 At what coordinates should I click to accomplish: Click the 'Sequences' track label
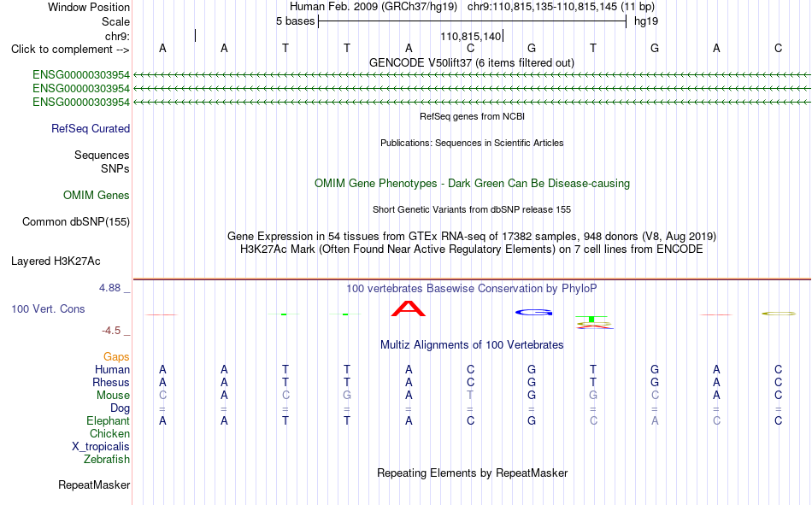(x=102, y=155)
